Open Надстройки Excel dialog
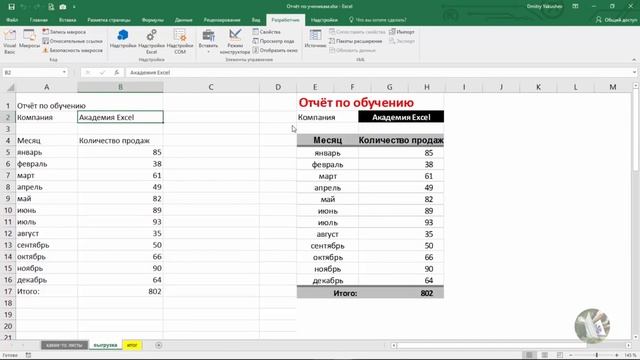The width and height of the screenshot is (640, 360). click(x=151, y=41)
